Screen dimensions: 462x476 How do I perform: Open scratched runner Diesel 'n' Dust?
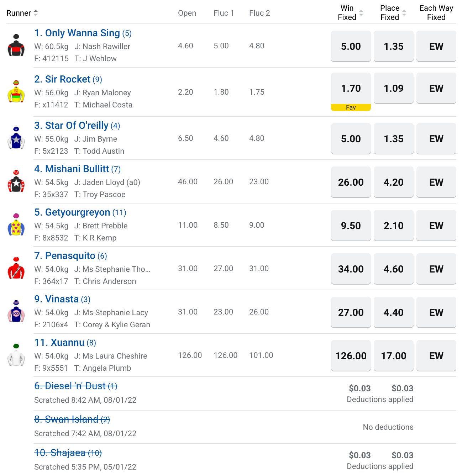click(x=76, y=386)
